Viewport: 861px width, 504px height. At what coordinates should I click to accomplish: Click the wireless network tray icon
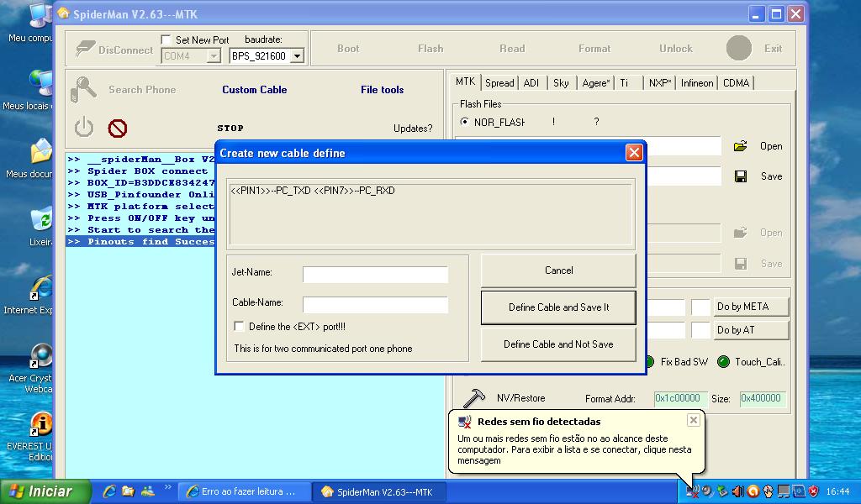coord(693,491)
